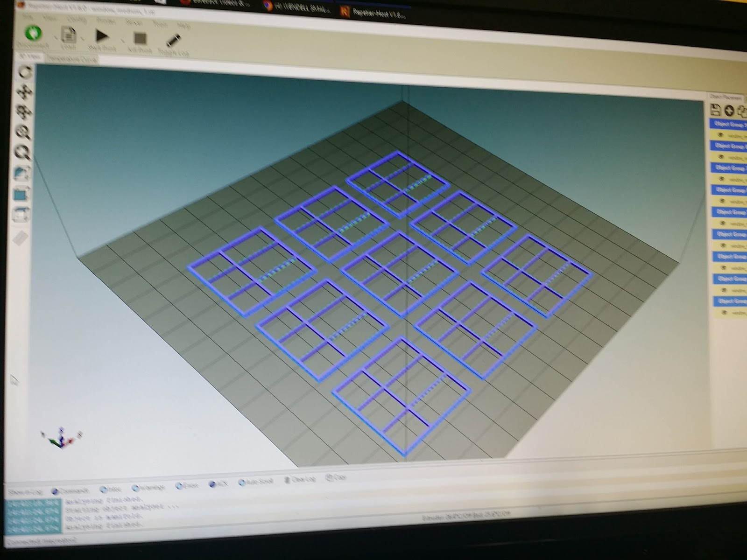Toggle eye visibility of topmost window object
The image size is (747, 560).
tap(720, 135)
